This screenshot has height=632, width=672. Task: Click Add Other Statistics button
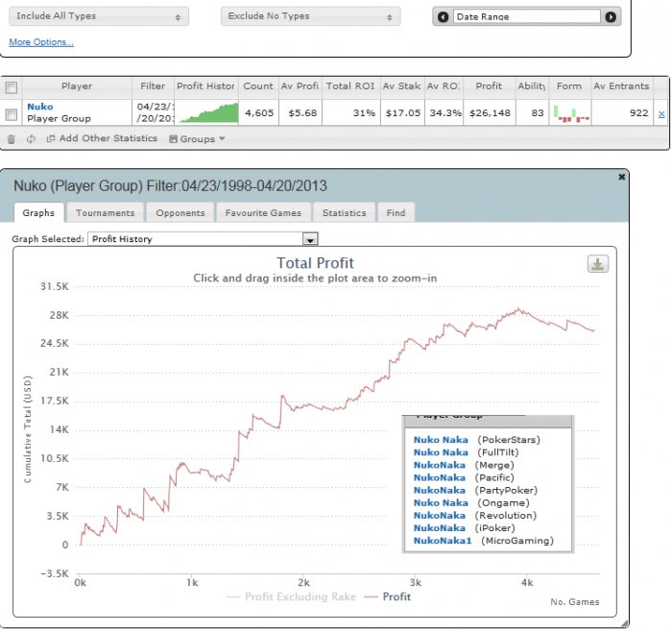(x=102, y=139)
